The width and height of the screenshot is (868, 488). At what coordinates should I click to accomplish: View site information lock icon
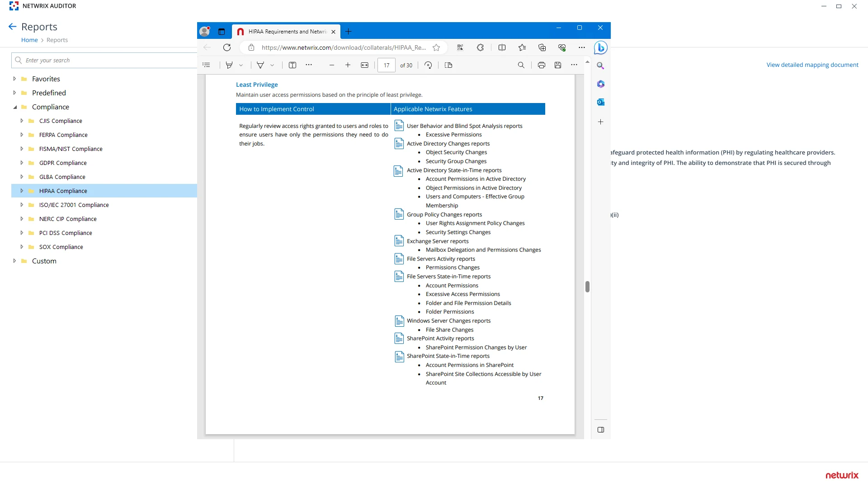click(251, 47)
